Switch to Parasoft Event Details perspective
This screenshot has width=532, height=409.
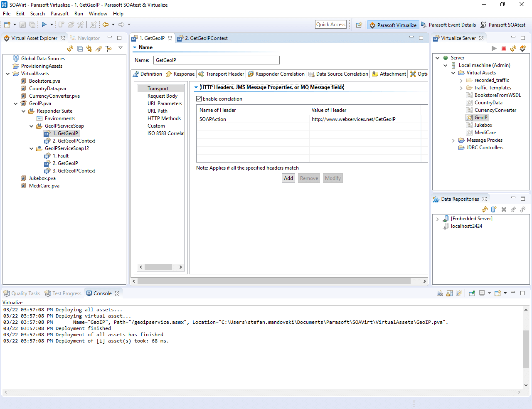[x=448, y=25]
